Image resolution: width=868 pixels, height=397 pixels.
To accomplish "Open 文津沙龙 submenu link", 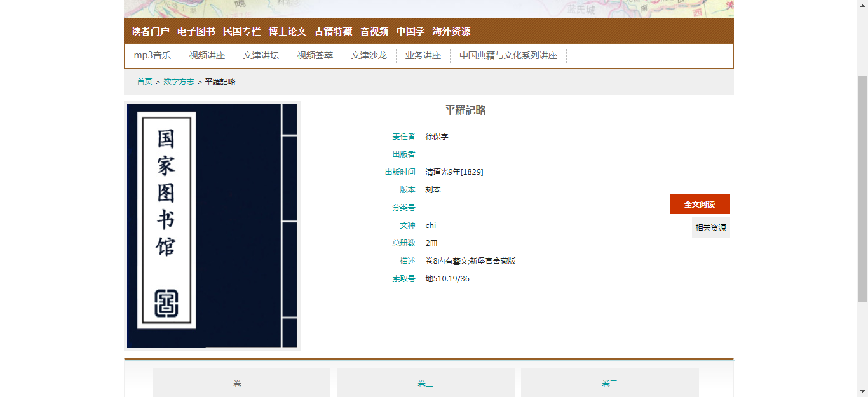I will (369, 55).
